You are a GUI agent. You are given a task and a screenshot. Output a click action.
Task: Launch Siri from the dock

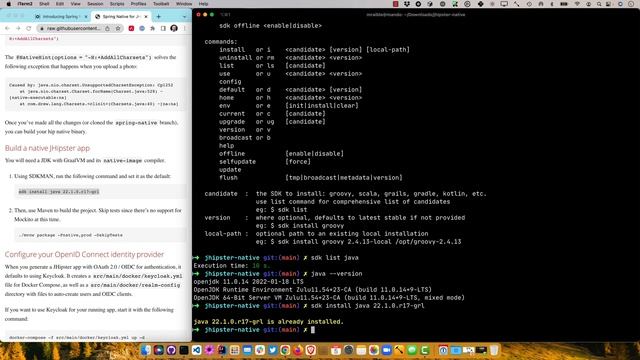pyautogui.click(x=158, y=350)
